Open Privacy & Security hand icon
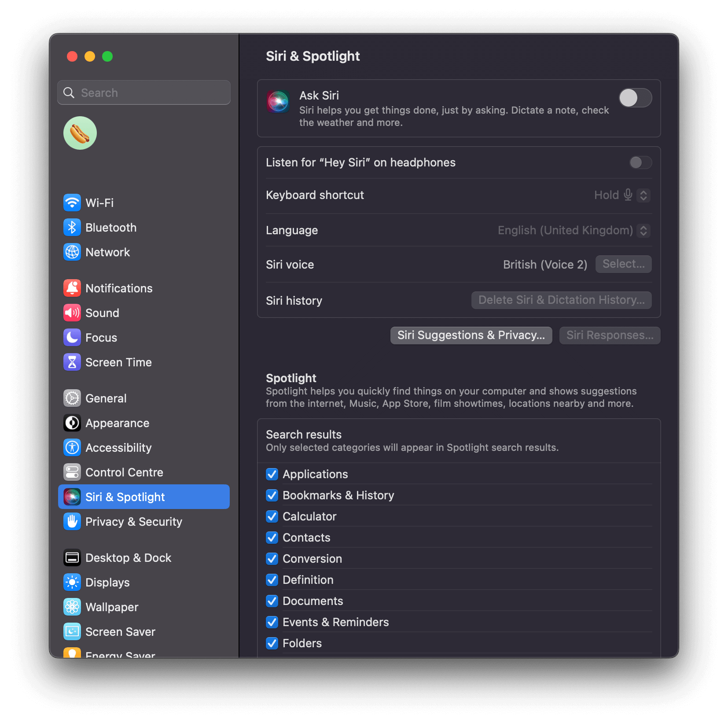 (x=72, y=521)
